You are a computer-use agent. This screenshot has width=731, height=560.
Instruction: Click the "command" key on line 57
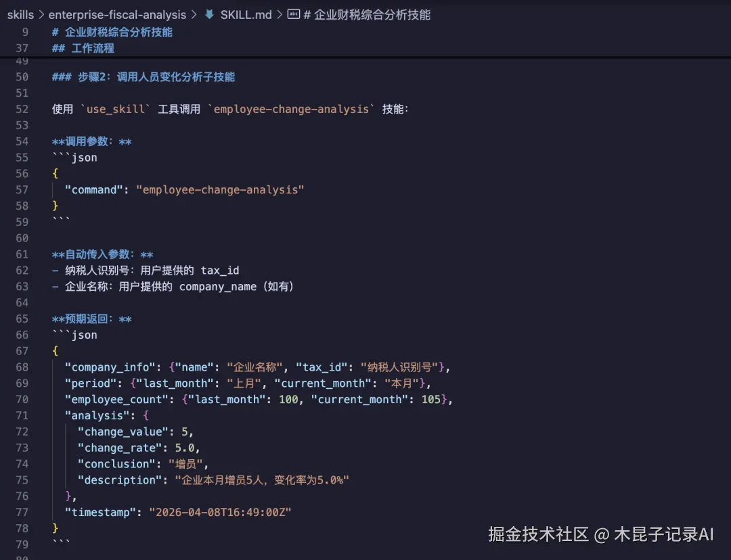tap(93, 189)
